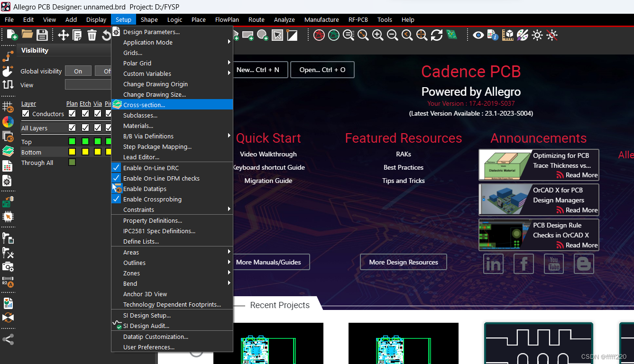Toggle the Conductors Via column checkbox

pos(98,114)
